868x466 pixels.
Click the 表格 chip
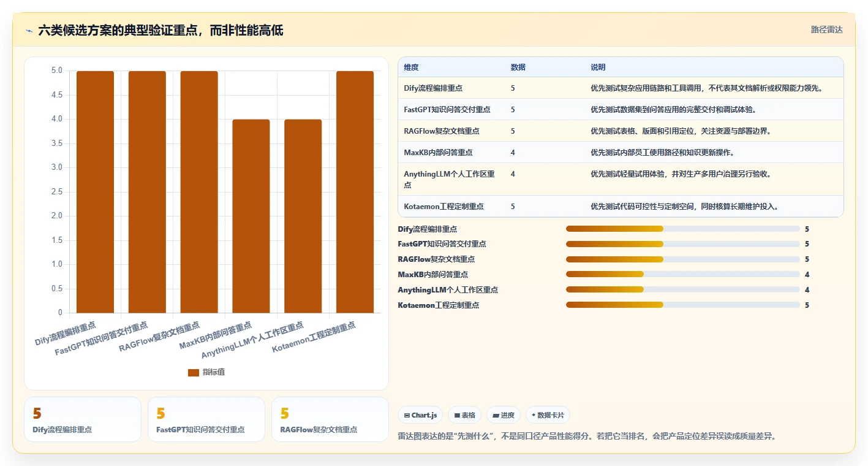click(x=465, y=415)
